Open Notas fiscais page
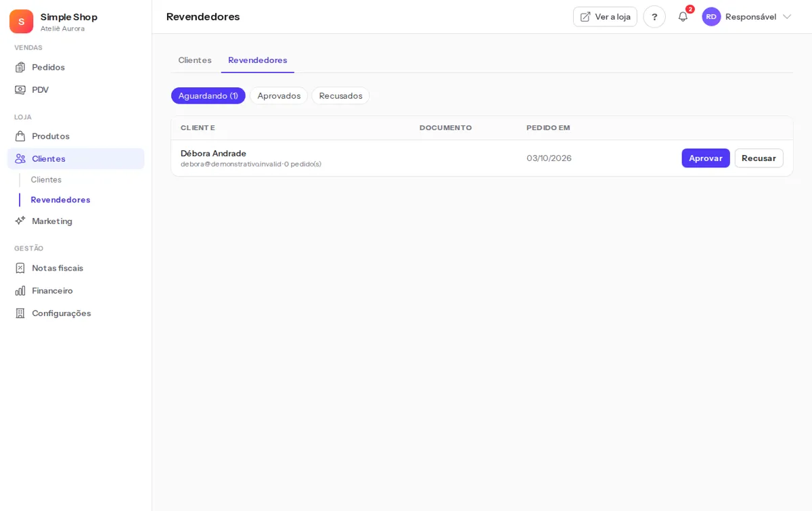 (x=76, y=268)
